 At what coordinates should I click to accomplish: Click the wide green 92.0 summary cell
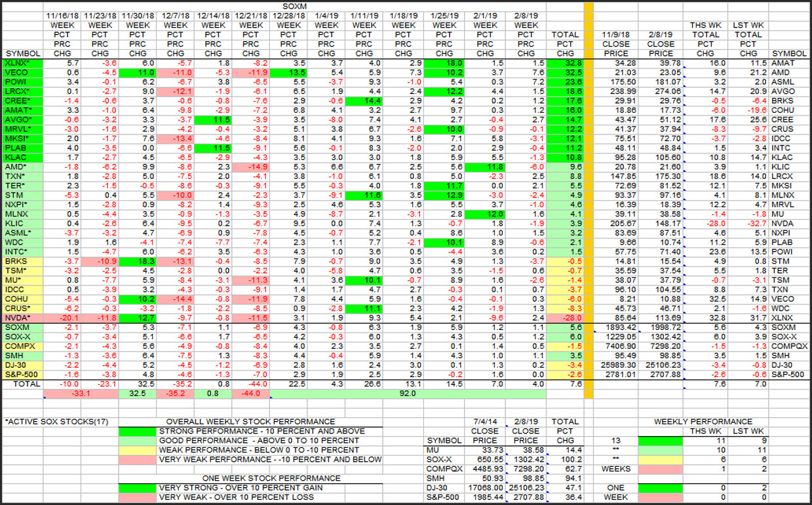coord(408,394)
